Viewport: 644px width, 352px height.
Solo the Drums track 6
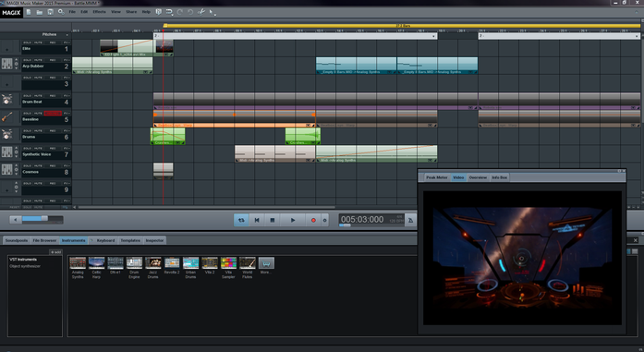[x=27, y=130]
